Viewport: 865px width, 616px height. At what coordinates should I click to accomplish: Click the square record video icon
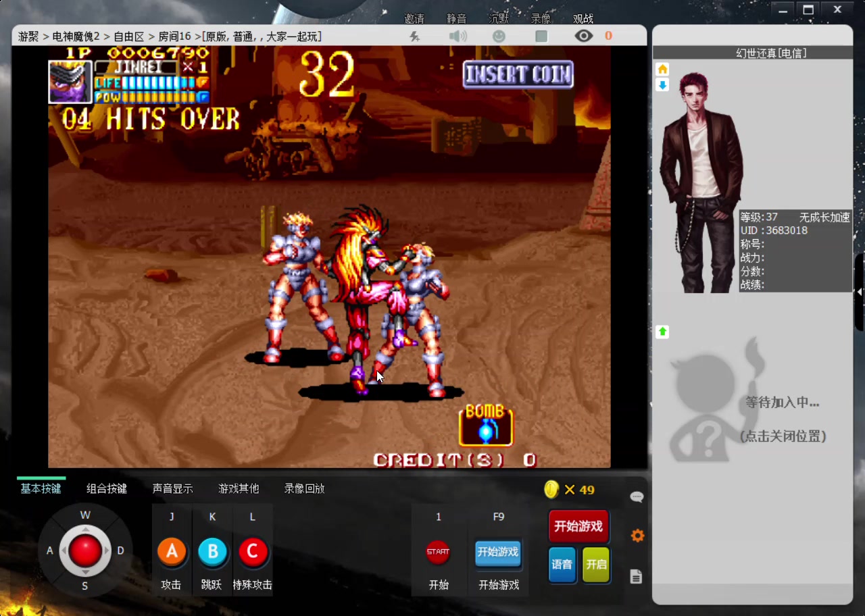pyautogui.click(x=541, y=36)
